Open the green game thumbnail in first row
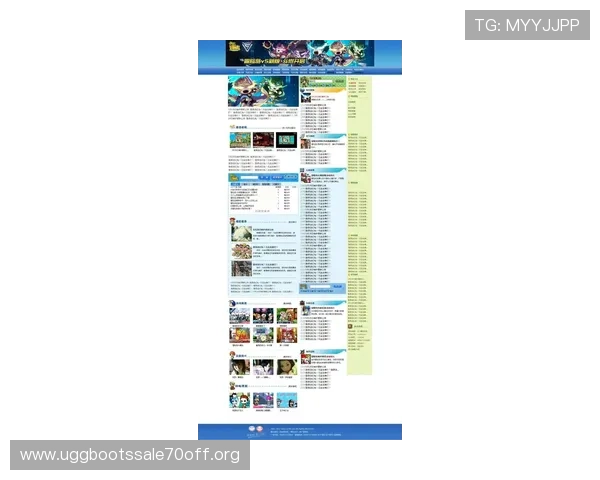 (240, 140)
